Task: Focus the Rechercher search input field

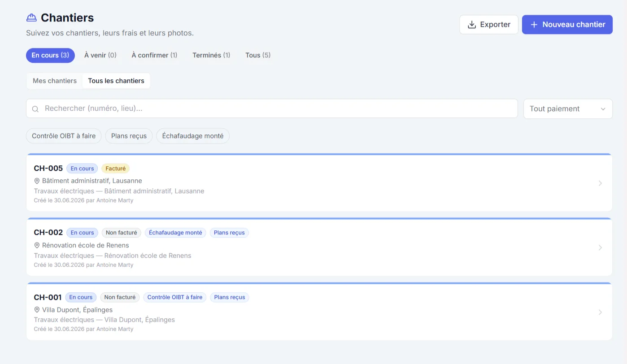Action: 272,108
